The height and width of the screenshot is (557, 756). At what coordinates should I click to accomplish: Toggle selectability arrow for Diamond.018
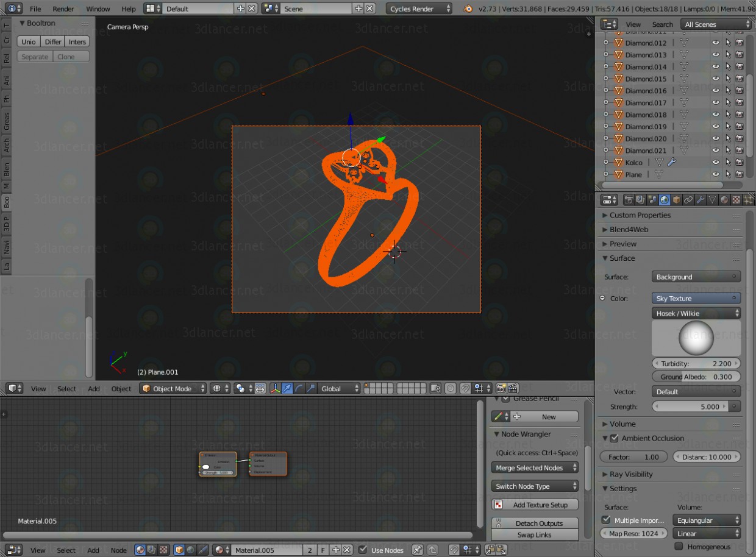727,115
